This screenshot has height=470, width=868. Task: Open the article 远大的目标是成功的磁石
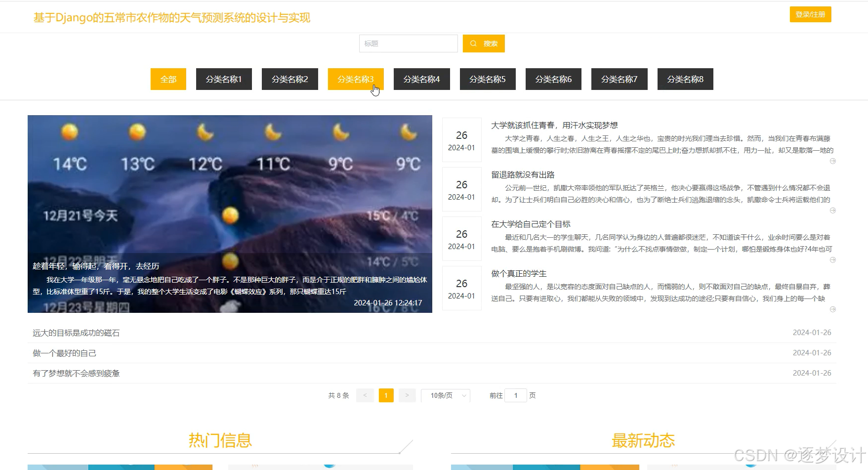coord(78,333)
